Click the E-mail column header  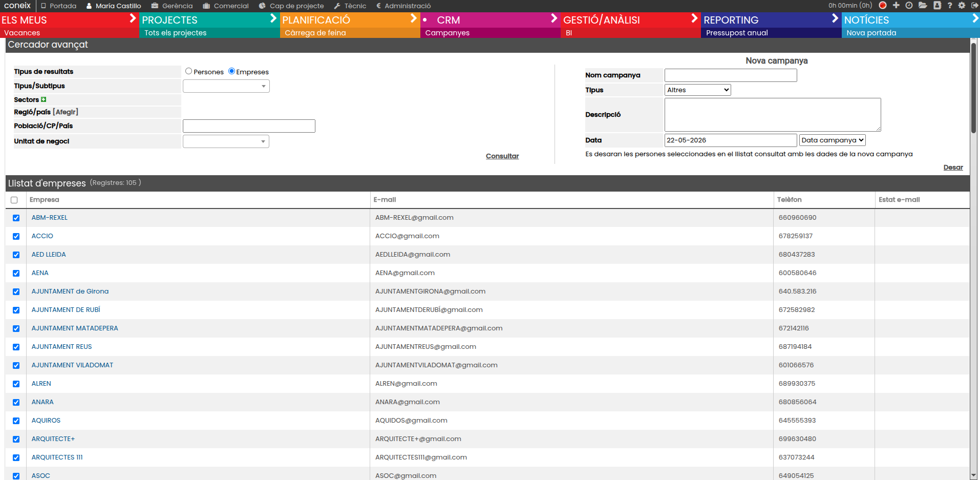tap(385, 200)
